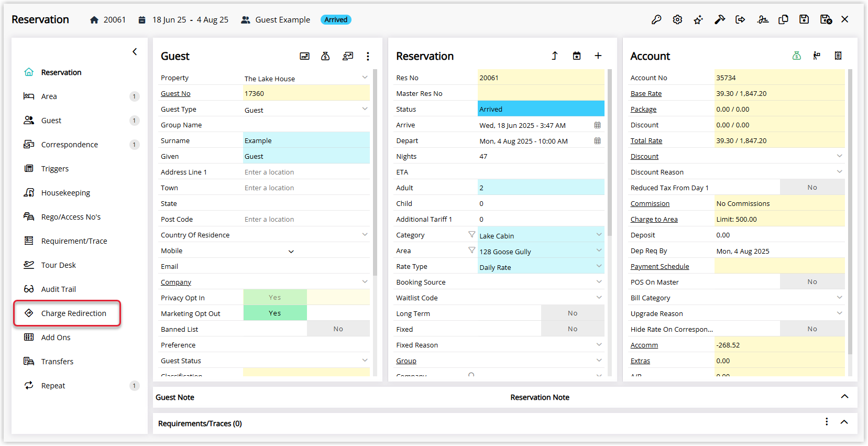Collapse the left sidebar arrow
The height and width of the screenshot is (446, 868).
coord(135,51)
